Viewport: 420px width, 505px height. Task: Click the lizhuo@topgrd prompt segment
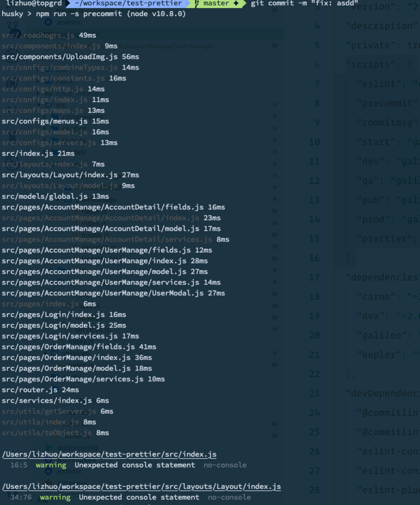coord(34,3)
